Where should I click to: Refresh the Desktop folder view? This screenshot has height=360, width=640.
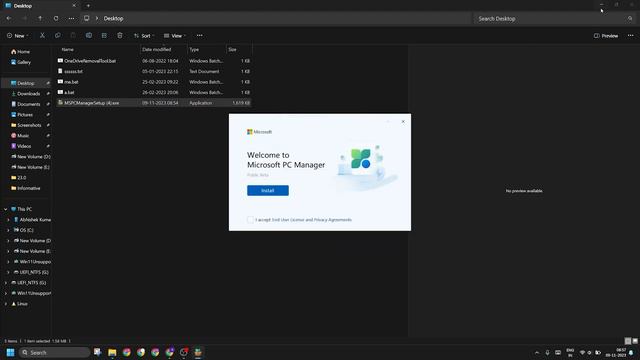tap(56, 18)
